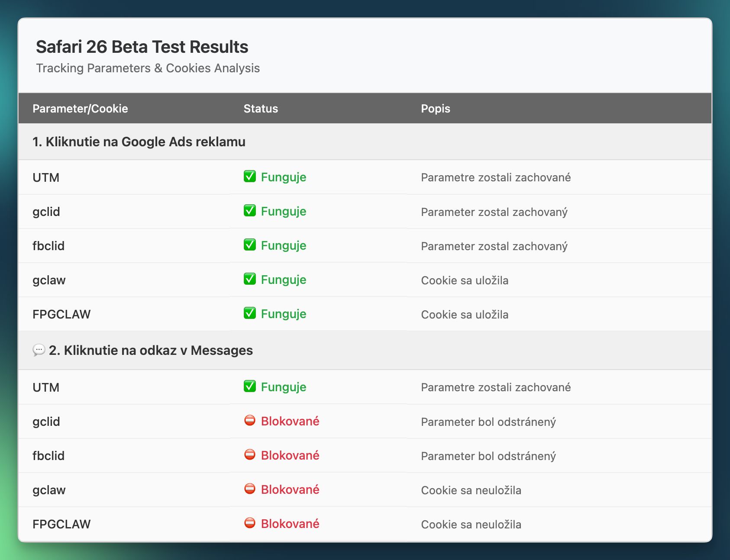Click the 'Safari 26 Beta Test Results' title
Image resolution: width=730 pixels, height=560 pixels.
142,47
